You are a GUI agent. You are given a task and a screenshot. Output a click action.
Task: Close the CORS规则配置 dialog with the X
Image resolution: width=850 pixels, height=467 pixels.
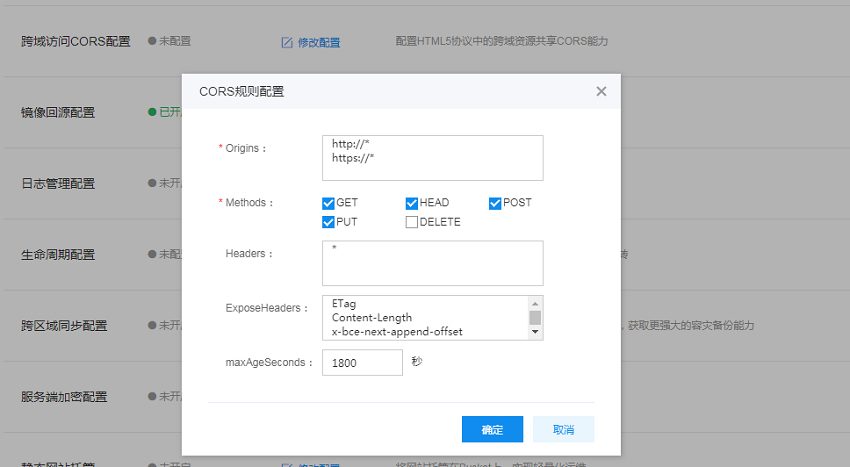(x=601, y=91)
